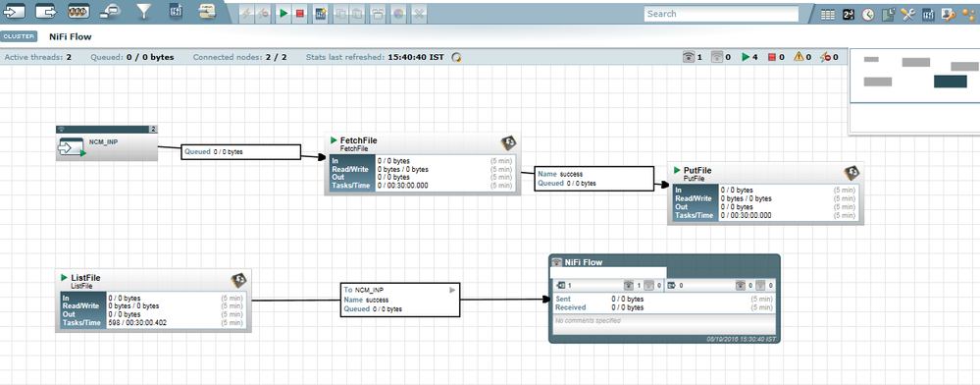980x385 pixels.
Task: Click Connected nodes 2 / 2 text
Action: click(240, 57)
